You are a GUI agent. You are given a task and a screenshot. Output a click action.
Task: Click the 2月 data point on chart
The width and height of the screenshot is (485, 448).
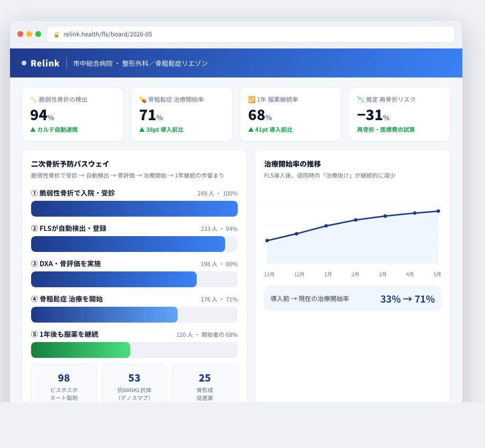pyautogui.click(x=356, y=220)
